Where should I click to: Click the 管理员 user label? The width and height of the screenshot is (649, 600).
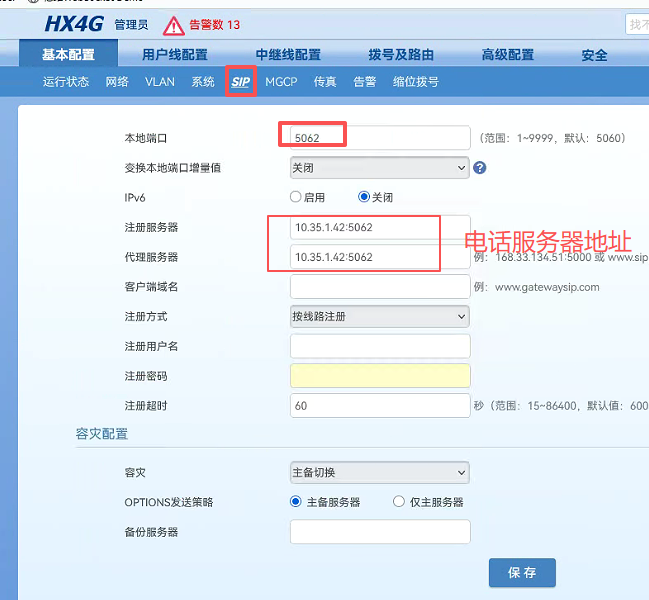[131, 25]
